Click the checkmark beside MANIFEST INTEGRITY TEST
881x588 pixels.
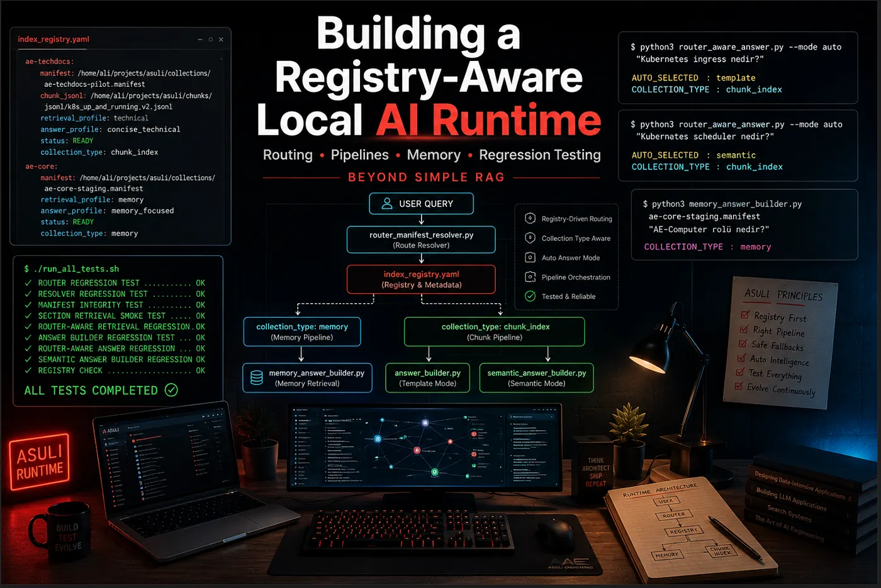pos(28,304)
